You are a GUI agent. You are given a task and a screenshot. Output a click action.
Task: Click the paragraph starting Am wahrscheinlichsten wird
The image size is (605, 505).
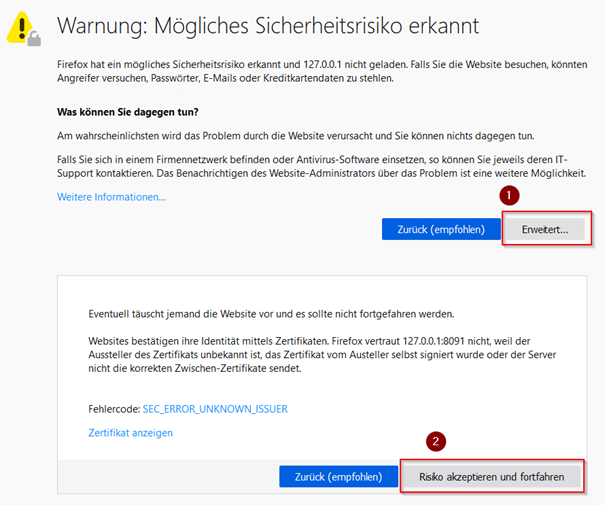coord(296,136)
